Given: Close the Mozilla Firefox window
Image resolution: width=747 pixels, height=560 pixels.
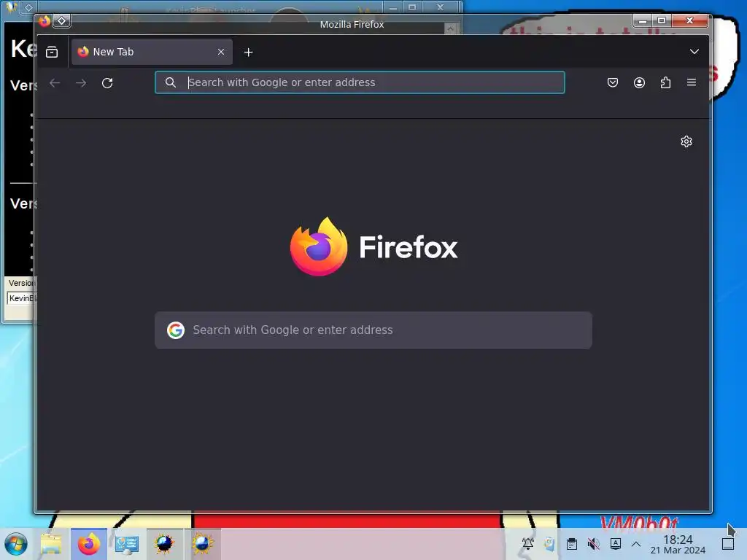Looking at the screenshot, I should 689,20.
